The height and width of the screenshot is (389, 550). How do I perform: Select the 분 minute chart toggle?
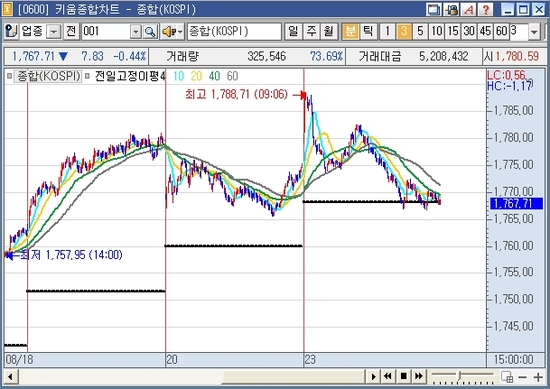pyautogui.click(x=350, y=32)
